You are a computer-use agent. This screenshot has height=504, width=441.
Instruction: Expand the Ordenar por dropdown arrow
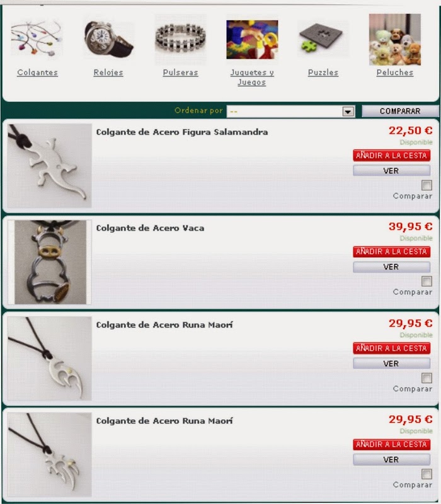348,112
